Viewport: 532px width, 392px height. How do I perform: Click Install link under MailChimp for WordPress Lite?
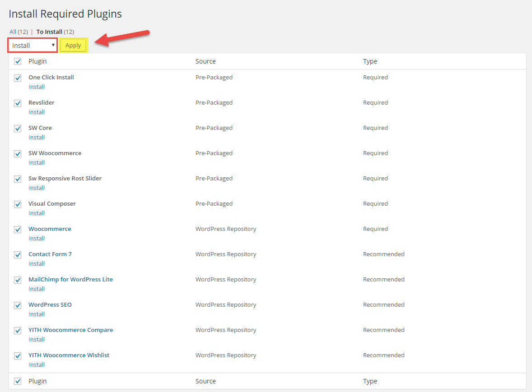[x=37, y=289]
